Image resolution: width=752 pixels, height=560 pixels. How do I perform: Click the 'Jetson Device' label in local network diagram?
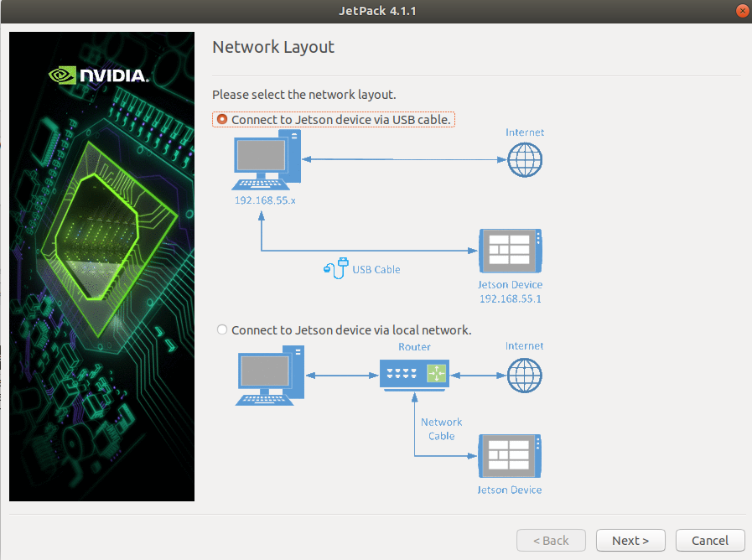coord(510,490)
